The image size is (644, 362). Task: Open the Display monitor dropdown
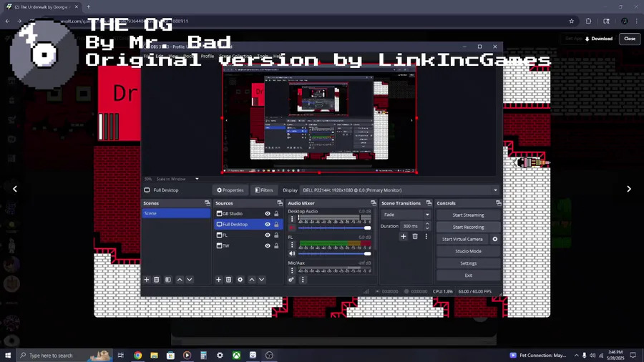(x=400, y=190)
